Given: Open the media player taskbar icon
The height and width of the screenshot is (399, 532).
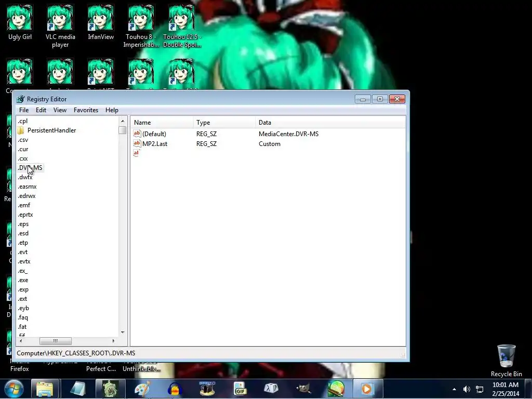Looking at the screenshot, I should (367, 389).
